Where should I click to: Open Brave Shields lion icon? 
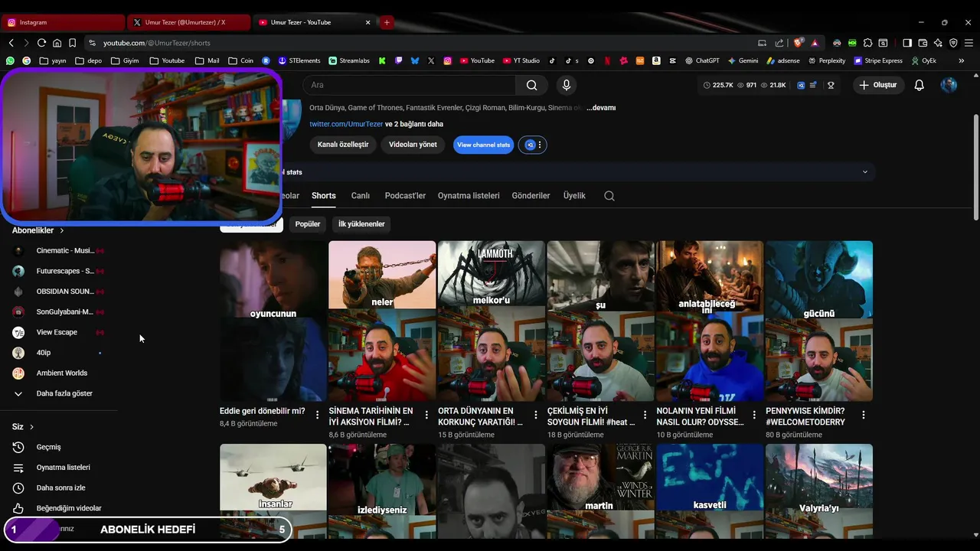pos(799,43)
